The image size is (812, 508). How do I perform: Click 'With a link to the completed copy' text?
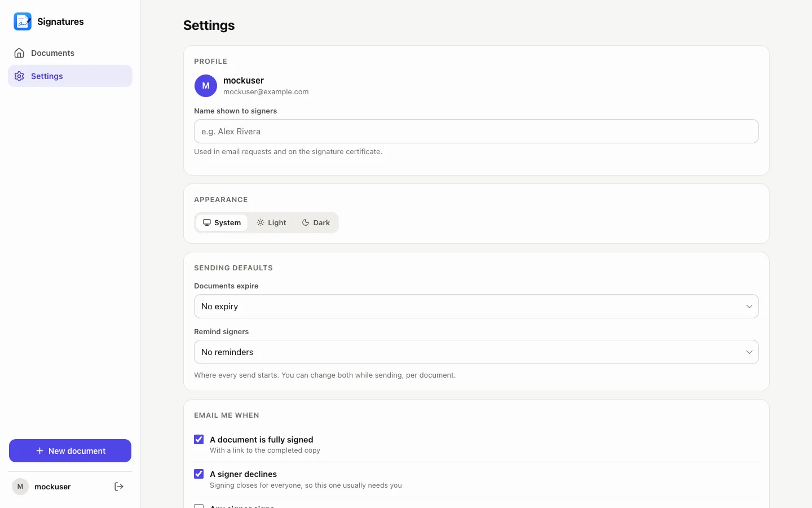pyautogui.click(x=265, y=450)
